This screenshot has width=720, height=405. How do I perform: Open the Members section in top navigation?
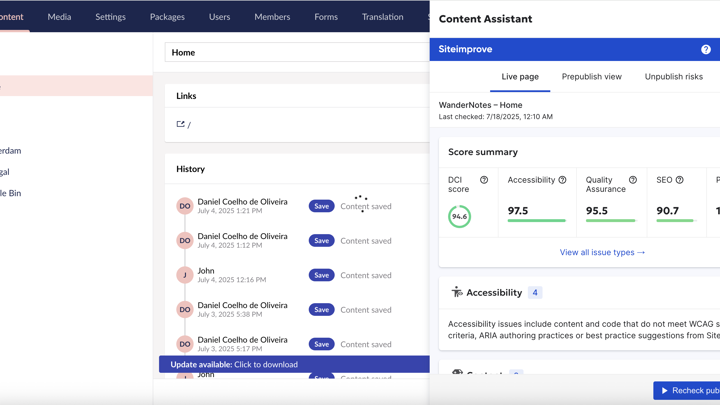[x=272, y=16]
